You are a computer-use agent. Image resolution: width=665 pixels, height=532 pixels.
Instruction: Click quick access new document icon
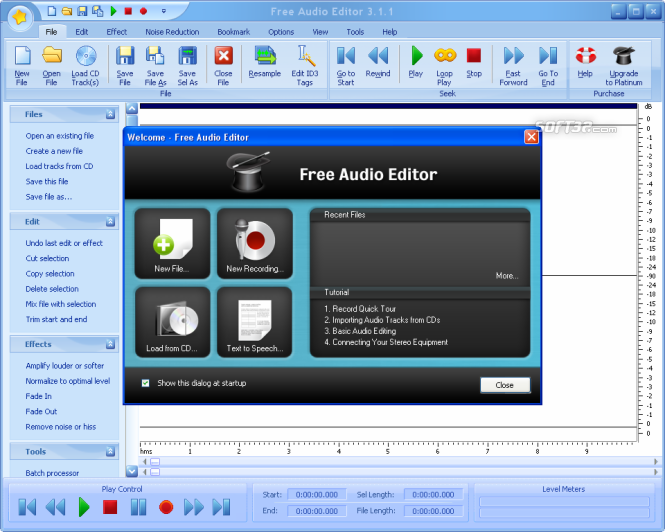tap(52, 11)
